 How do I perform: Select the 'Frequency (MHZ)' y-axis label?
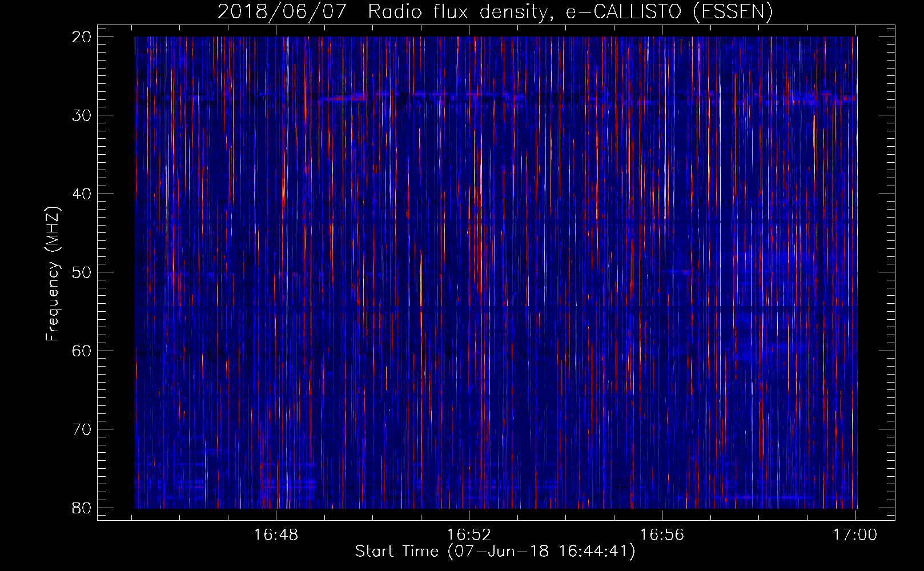click(x=53, y=275)
